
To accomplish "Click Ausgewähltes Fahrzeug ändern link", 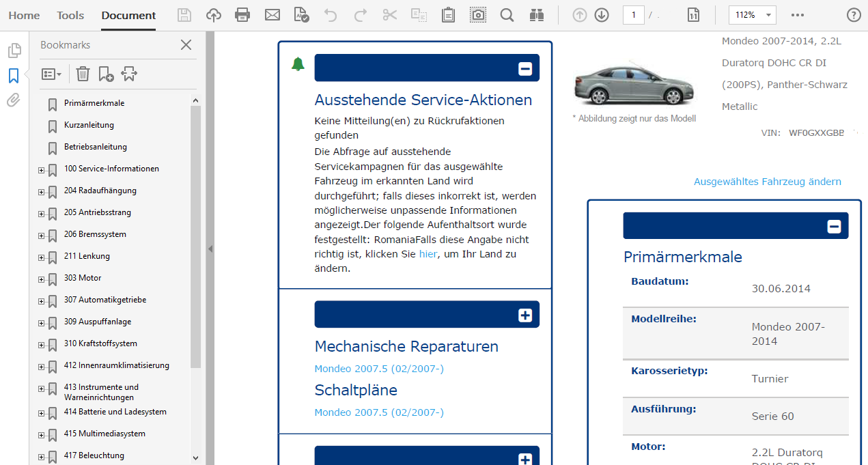I will coord(767,182).
